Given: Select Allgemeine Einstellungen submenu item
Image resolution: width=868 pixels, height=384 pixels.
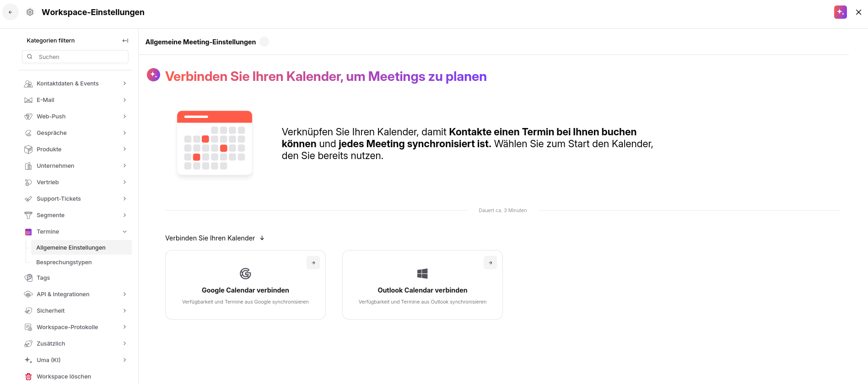Looking at the screenshot, I should click(81, 247).
